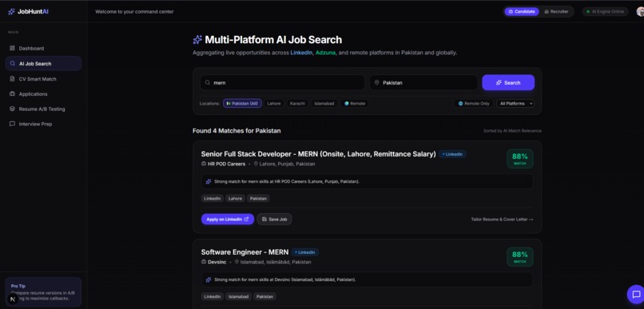This screenshot has height=309, width=644.
Task: Click the Pakistan tag on HR POD job
Action: tap(258, 198)
